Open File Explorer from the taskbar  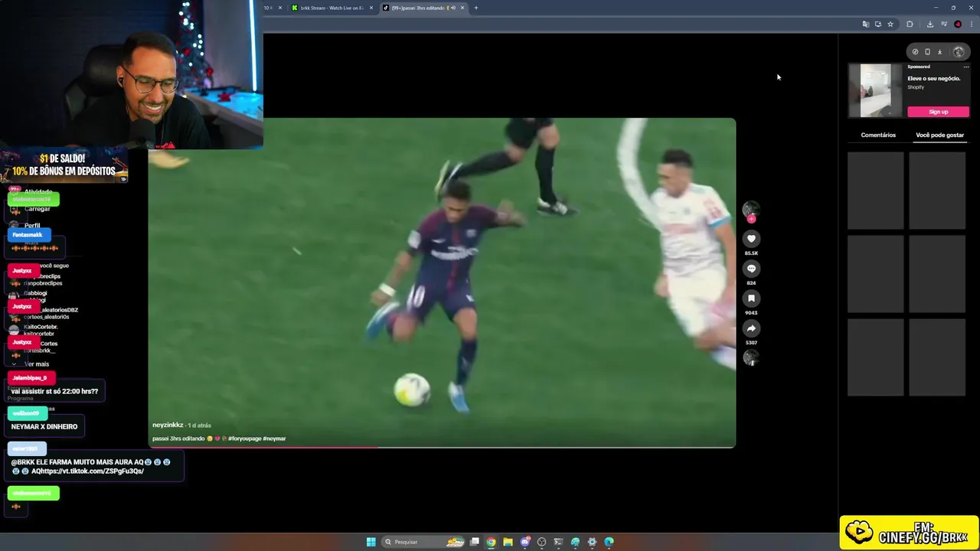click(x=508, y=542)
